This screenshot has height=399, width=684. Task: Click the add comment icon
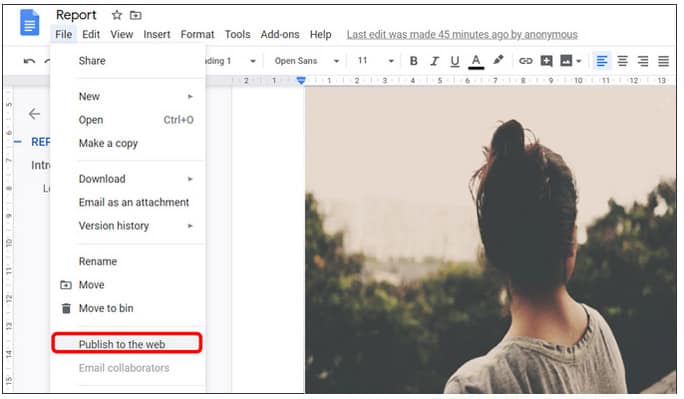[546, 61]
